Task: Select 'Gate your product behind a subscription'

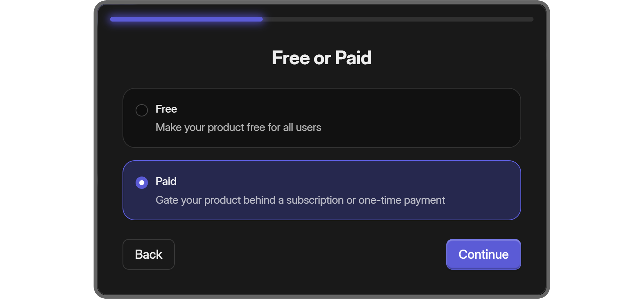Action: tap(300, 200)
